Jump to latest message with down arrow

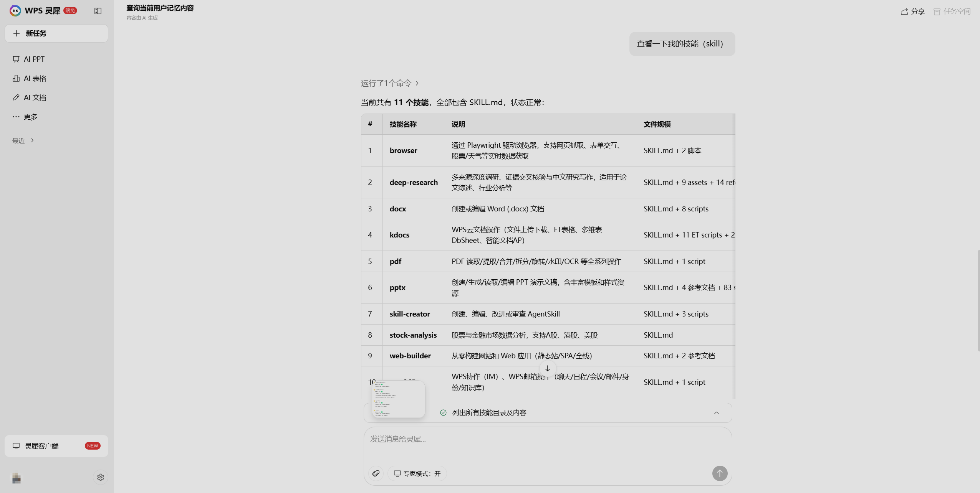[x=548, y=368]
